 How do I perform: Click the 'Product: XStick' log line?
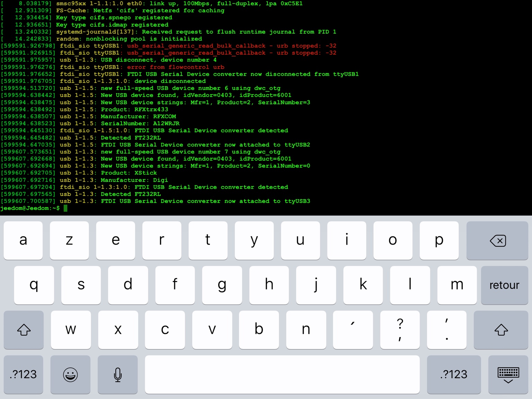click(x=79, y=173)
